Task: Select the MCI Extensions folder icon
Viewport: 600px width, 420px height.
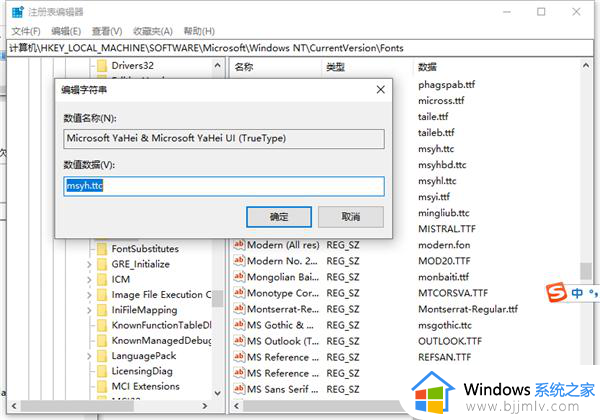Action: point(102,386)
